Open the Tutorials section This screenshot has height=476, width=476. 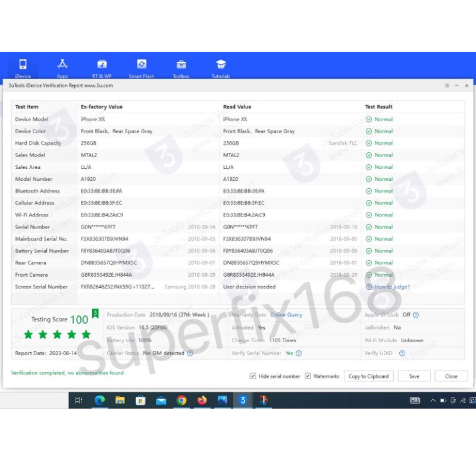tap(221, 64)
